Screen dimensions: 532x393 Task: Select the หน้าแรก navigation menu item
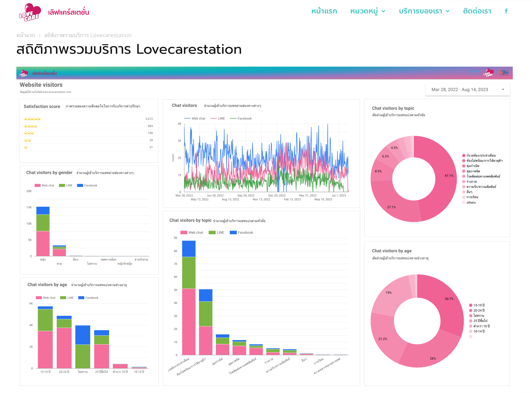pyautogui.click(x=324, y=11)
